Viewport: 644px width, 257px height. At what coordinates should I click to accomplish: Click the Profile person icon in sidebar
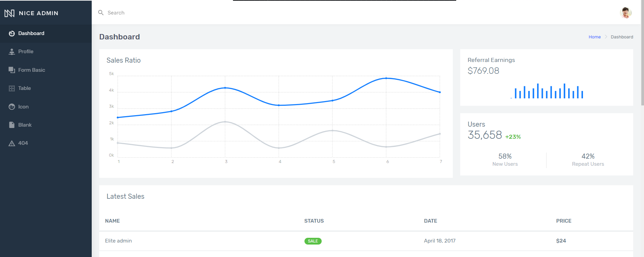12,52
